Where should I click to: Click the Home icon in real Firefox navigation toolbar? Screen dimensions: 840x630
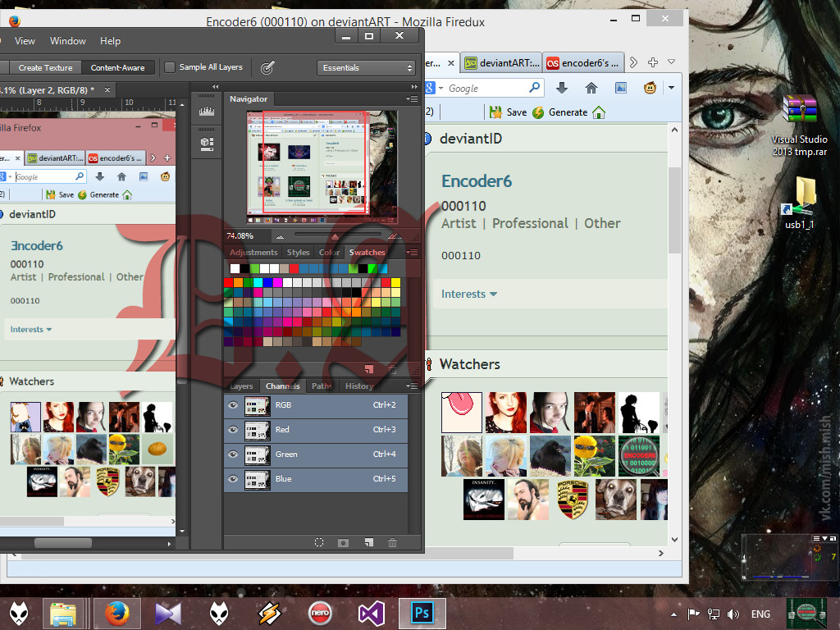coord(591,88)
